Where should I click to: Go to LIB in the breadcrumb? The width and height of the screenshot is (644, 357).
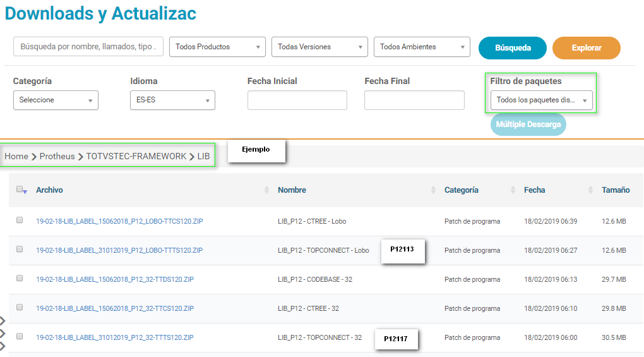[204, 156]
